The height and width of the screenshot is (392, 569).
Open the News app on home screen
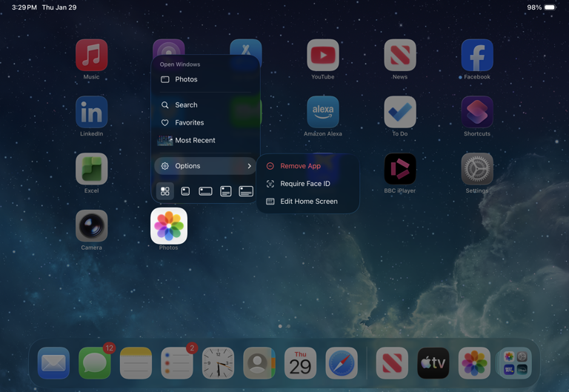click(x=400, y=55)
